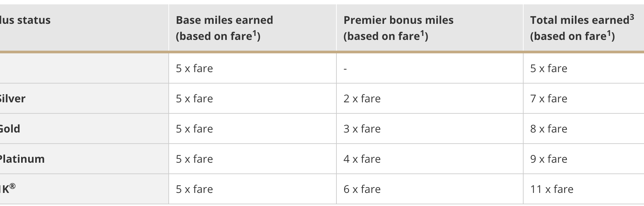
Task: Click the "11 x fare" total cell
Action: point(551,189)
